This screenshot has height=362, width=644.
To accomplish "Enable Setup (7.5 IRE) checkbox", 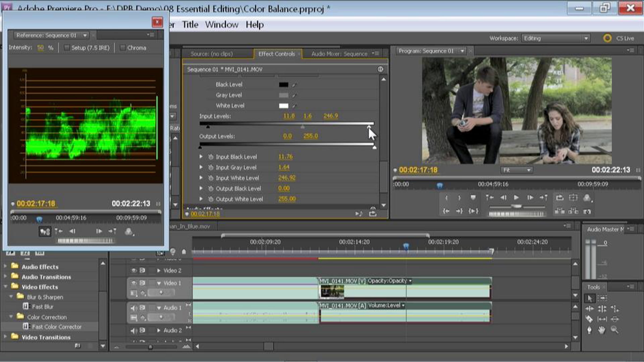I will point(67,48).
